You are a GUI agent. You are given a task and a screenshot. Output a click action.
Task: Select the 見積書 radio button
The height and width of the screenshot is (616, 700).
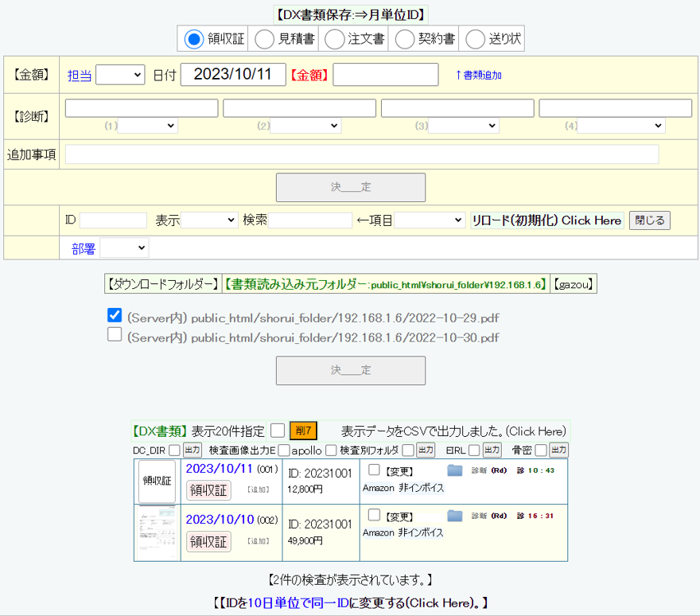click(x=264, y=39)
